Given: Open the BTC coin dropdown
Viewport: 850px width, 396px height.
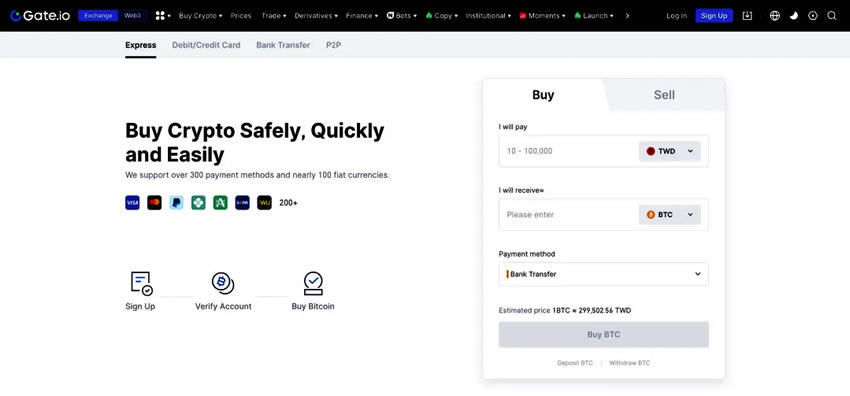Looking at the screenshot, I should [x=669, y=215].
